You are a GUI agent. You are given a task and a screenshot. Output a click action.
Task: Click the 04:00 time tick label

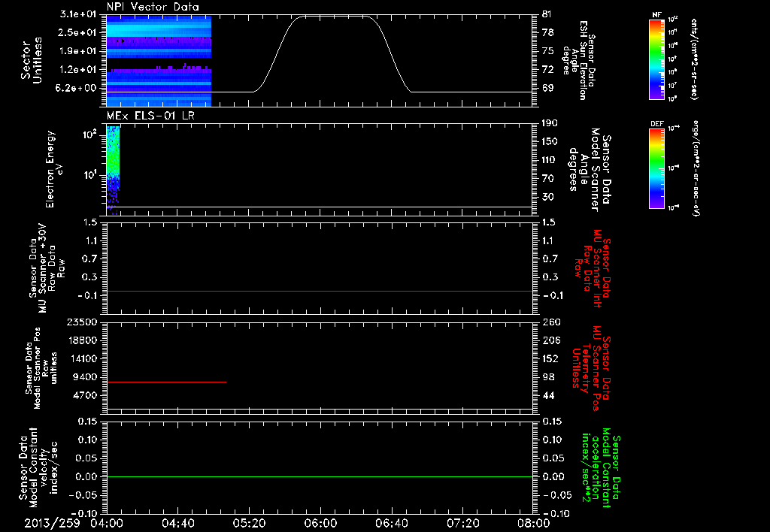tap(107, 523)
